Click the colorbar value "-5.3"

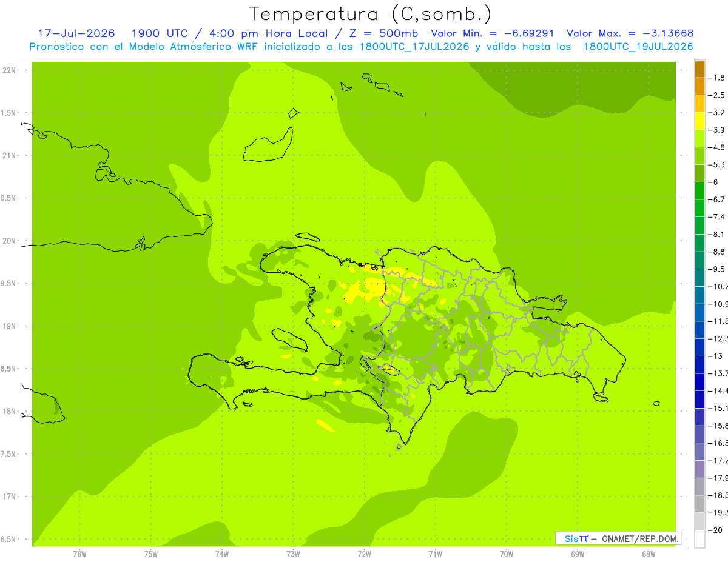(716, 164)
